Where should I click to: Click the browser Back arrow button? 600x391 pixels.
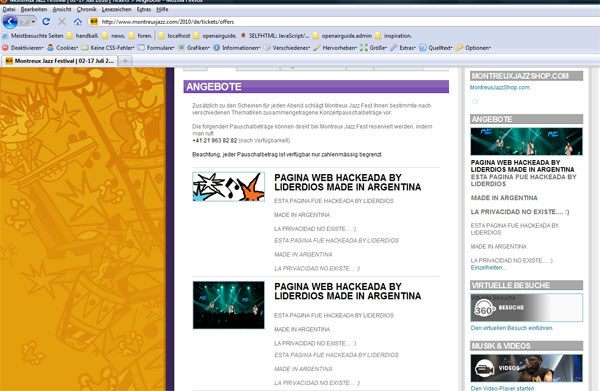coord(10,21)
